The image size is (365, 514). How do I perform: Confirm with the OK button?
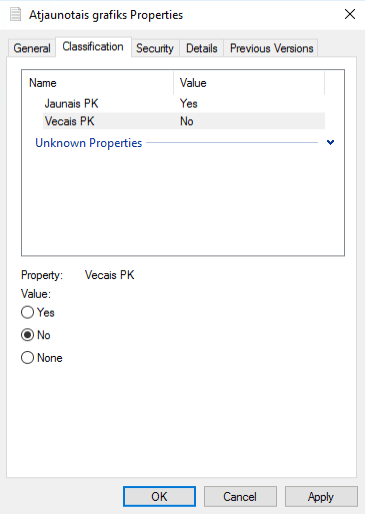click(159, 497)
